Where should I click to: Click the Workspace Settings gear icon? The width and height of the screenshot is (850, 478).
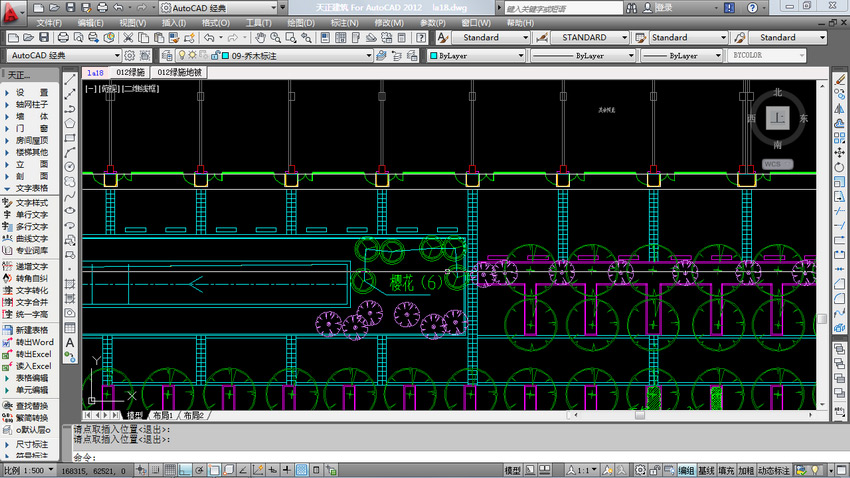tap(130, 55)
